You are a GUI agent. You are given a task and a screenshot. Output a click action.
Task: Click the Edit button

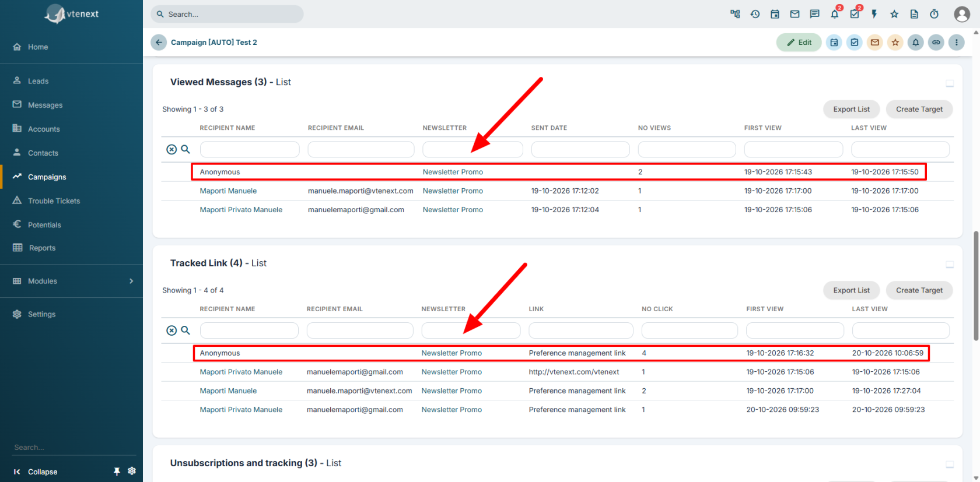coord(799,42)
